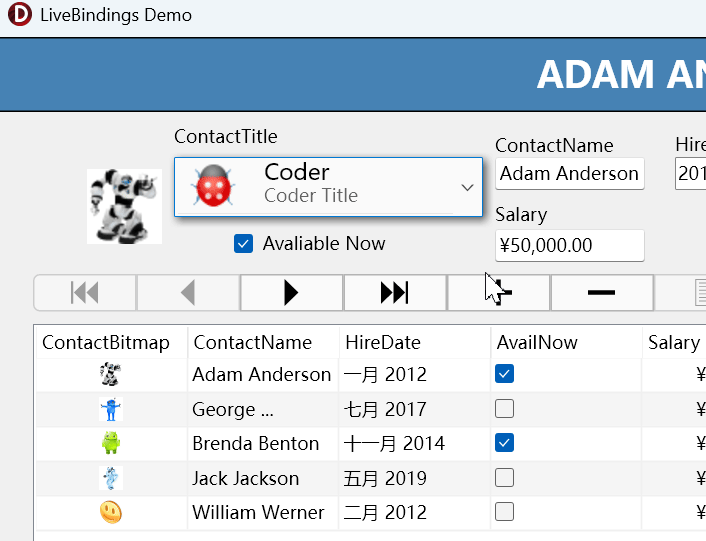Click the HireDate column header
706x541 pixels.
pyautogui.click(x=383, y=343)
